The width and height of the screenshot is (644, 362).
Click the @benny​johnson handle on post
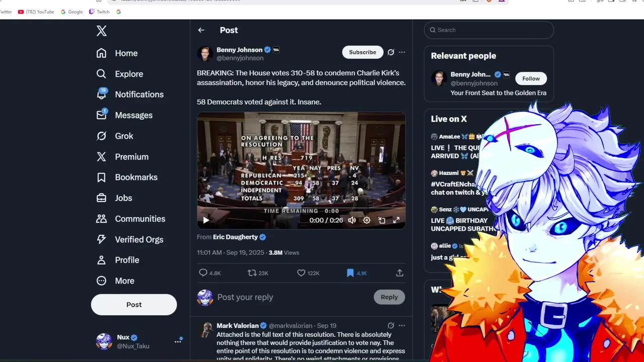240,58
